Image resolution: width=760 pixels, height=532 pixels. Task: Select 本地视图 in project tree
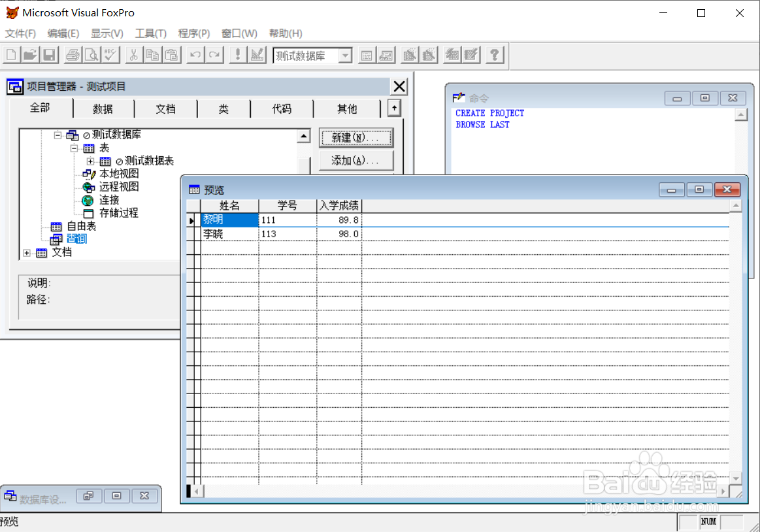(119, 174)
